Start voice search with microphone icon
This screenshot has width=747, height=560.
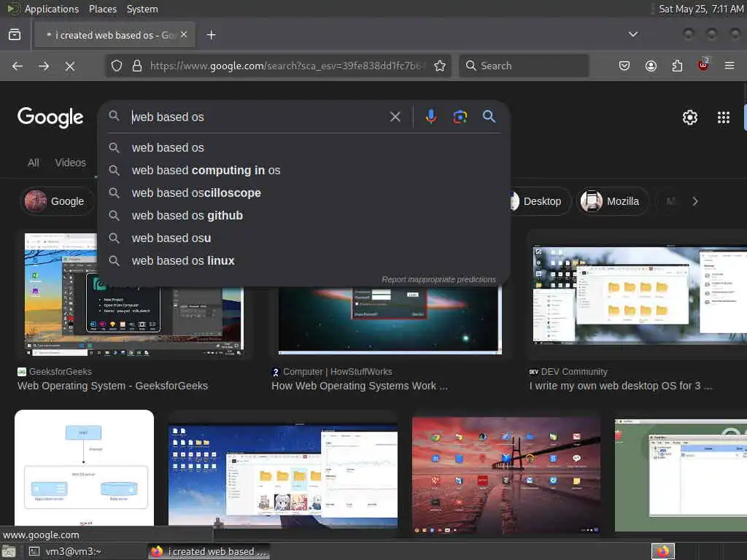click(430, 117)
